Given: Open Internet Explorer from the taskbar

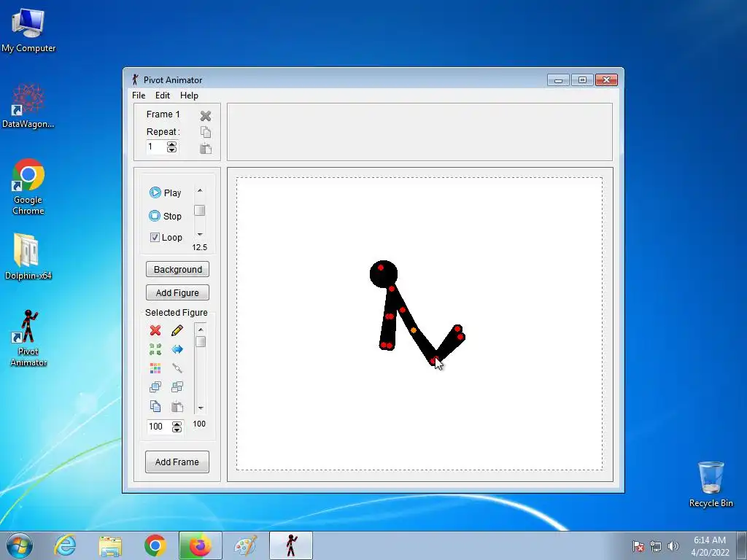Looking at the screenshot, I should pos(65,545).
